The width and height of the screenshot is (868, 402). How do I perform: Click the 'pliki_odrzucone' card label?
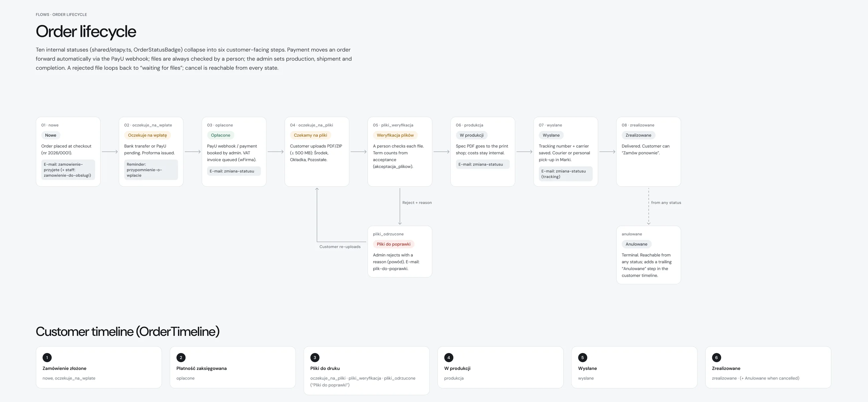point(388,234)
